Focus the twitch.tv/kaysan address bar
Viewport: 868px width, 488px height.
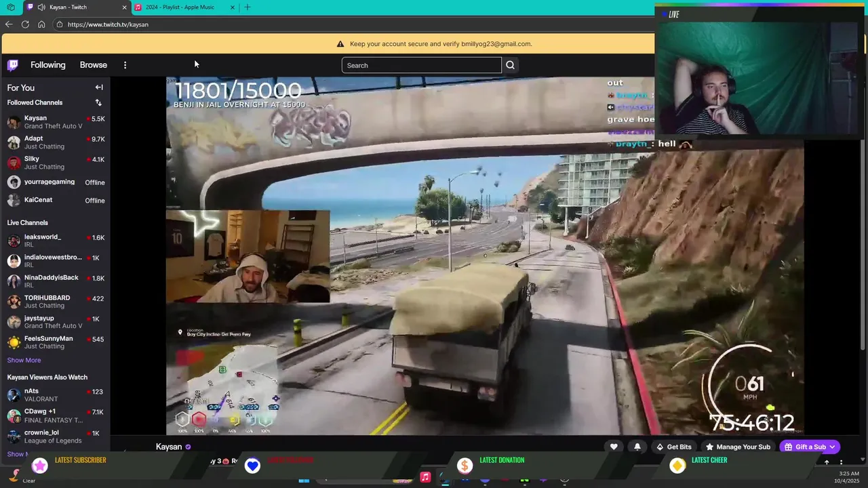353,24
